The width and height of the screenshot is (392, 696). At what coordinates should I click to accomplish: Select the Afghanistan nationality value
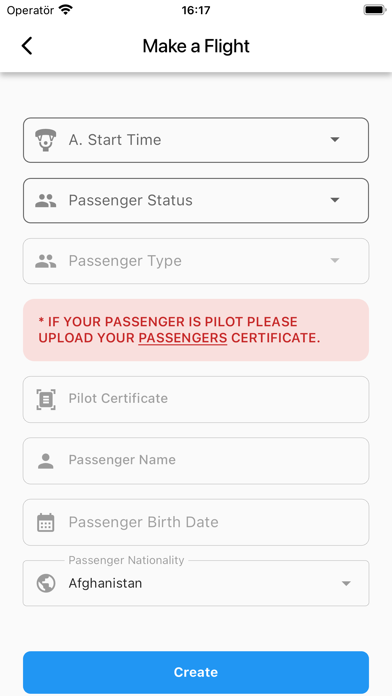coord(105,583)
